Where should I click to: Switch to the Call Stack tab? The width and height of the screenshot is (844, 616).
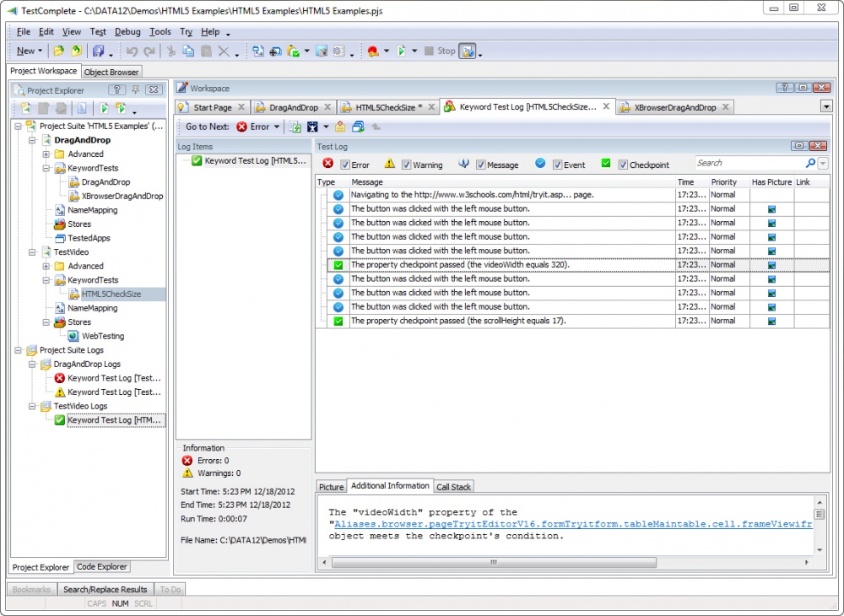(453, 487)
